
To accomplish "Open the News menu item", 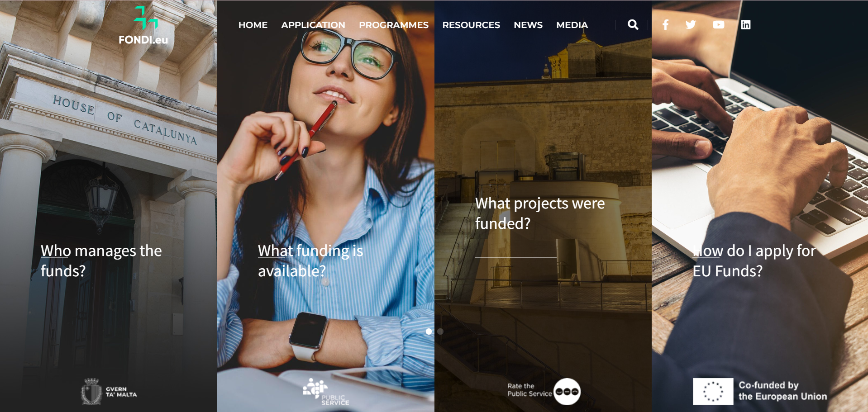I will coord(528,25).
